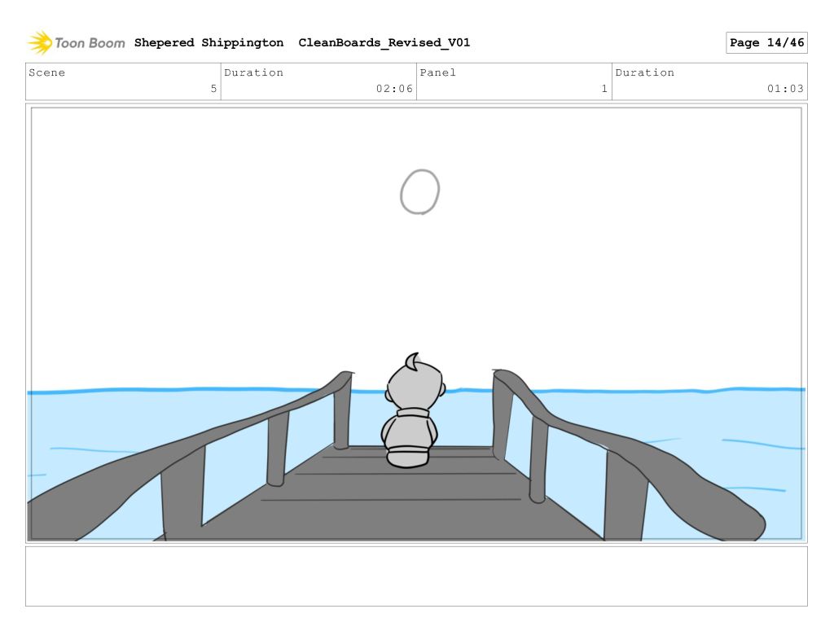Click the Toon Boom brand text
Viewport: 834px width, 644px height.
point(90,43)
